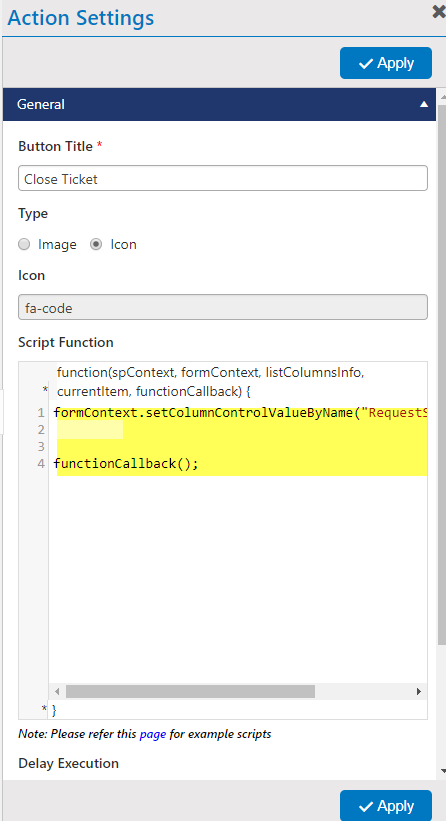Place cursor on empty code line 2

(240, 430)
